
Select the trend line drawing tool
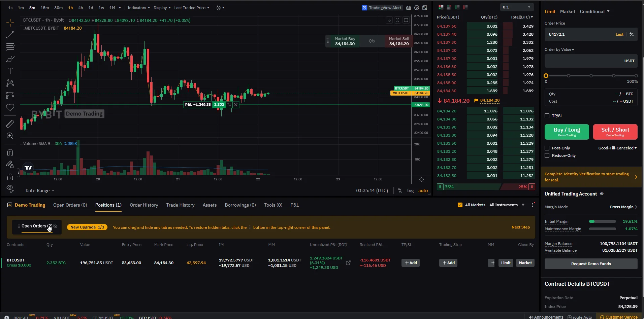click(x=10, y=35)
